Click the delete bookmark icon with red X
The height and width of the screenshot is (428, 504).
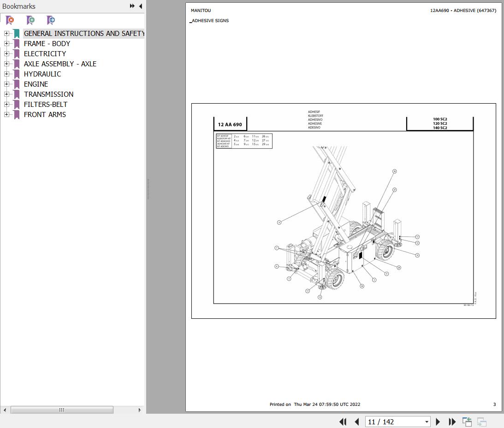[10, 20]
